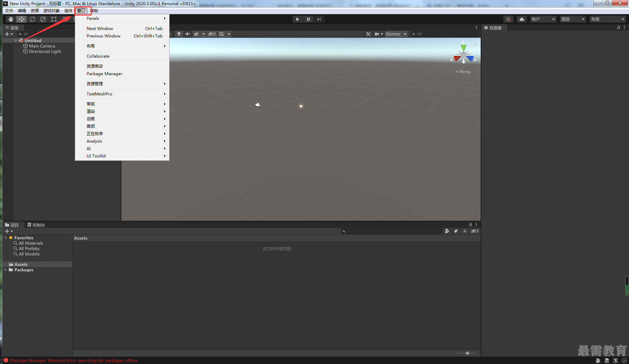The image size is (629, 364).
Task: Toggle scene effects (skybox/fog)
Action: point(196,34)
